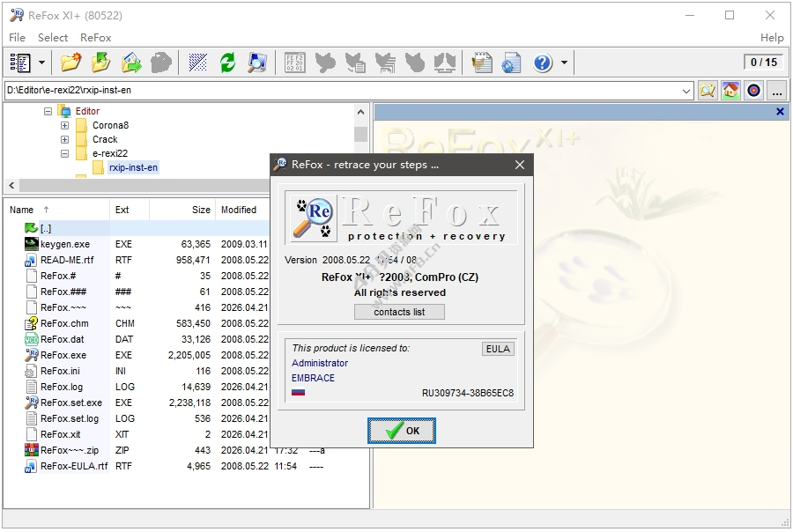Image resolution: width=793 pixels, height=532 pixels.
Task: Select ReFox.exe in the file list
Action: coord(63,355)
